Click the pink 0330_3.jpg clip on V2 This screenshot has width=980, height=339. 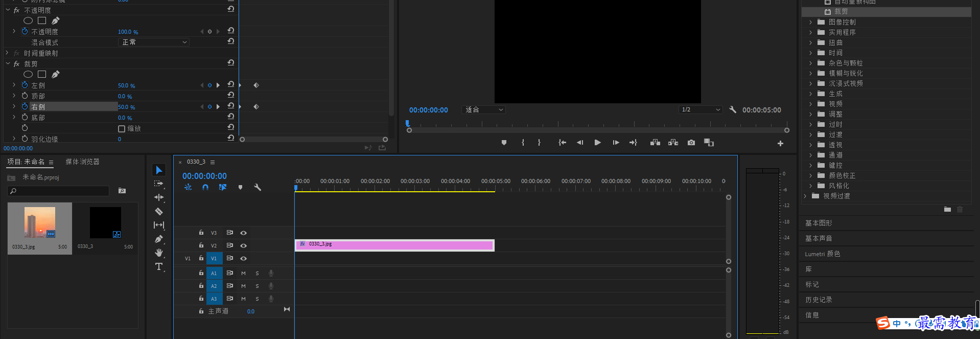[x=394, y=245]
